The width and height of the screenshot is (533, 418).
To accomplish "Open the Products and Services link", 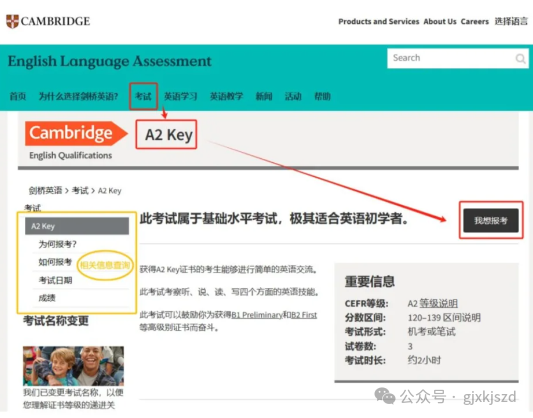I will [379, 21].
